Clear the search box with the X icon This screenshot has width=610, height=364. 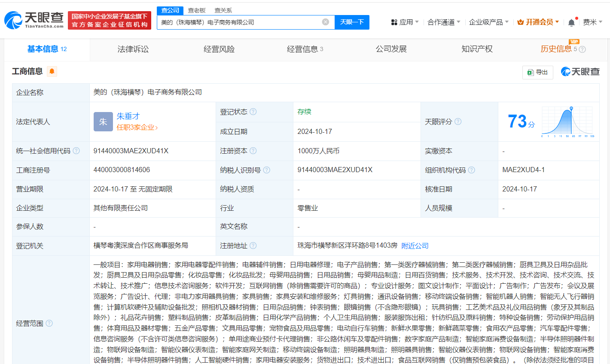tap(325, 22)
